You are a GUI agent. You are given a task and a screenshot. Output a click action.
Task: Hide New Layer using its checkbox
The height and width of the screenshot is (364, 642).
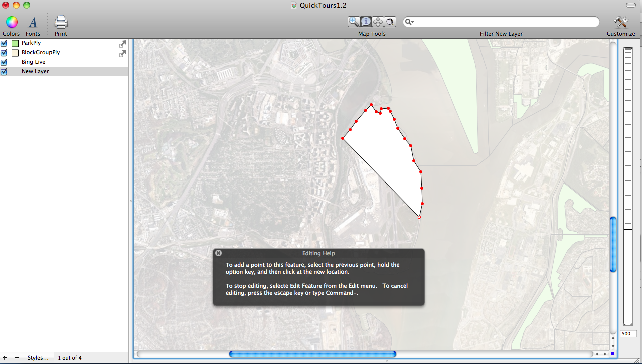4,72
